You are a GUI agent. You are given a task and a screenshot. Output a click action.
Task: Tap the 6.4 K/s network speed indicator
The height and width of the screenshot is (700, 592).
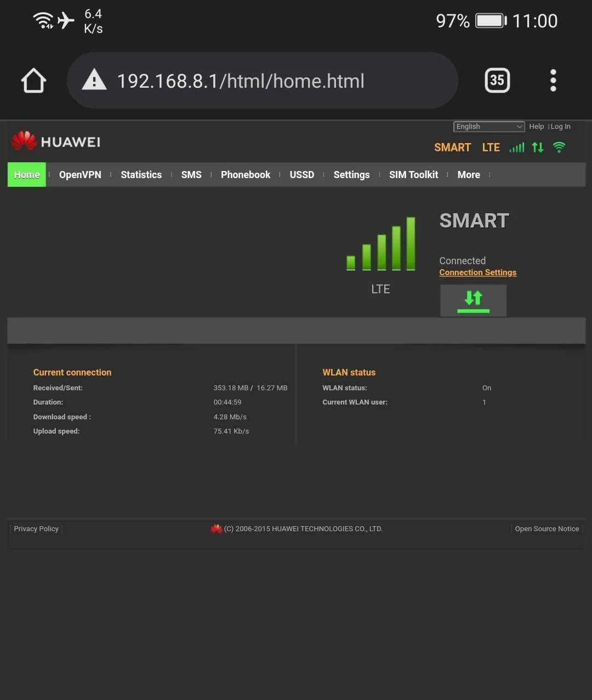94,21
